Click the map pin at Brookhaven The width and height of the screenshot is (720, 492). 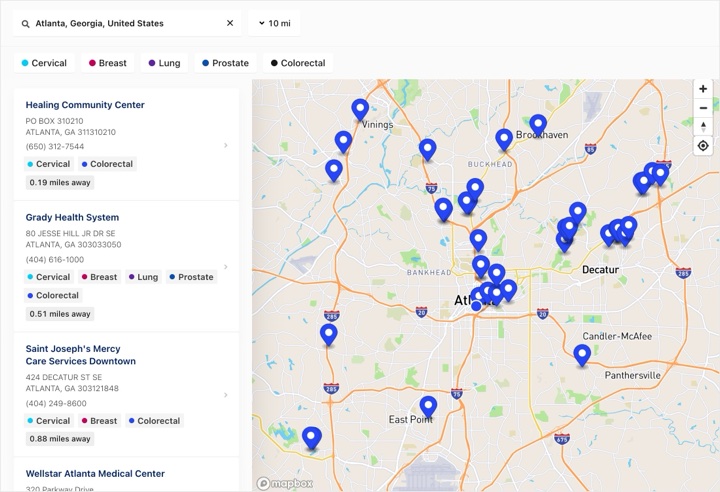(538, 125)
